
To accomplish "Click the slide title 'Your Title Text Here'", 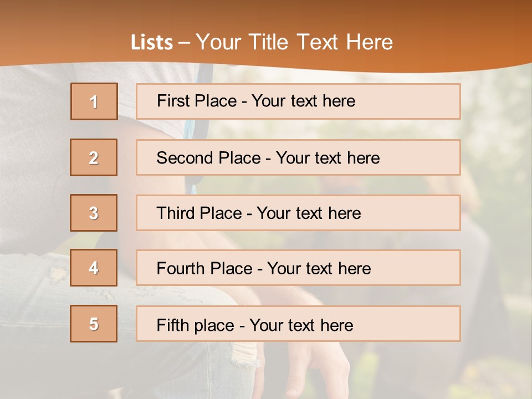I will point(294,42).
